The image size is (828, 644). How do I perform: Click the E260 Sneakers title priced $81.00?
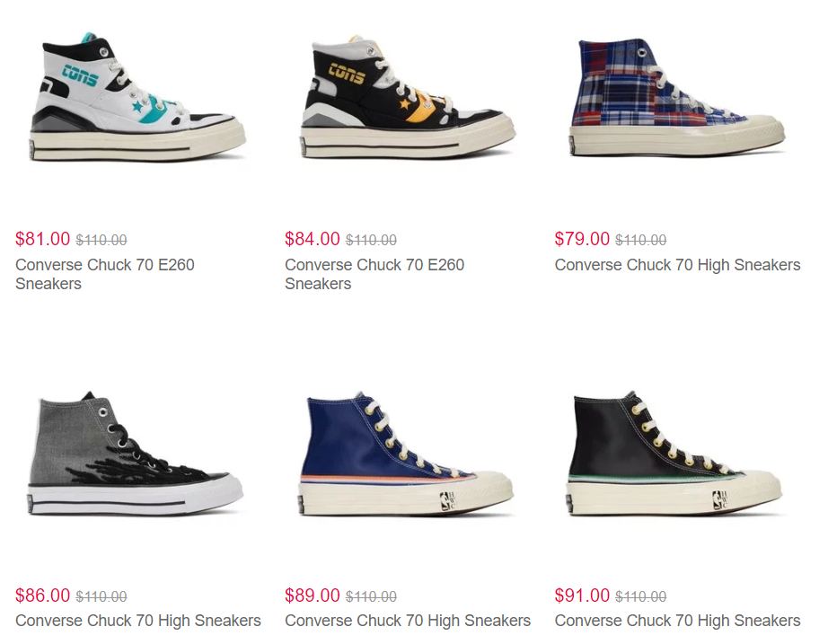tap(104, 274)
